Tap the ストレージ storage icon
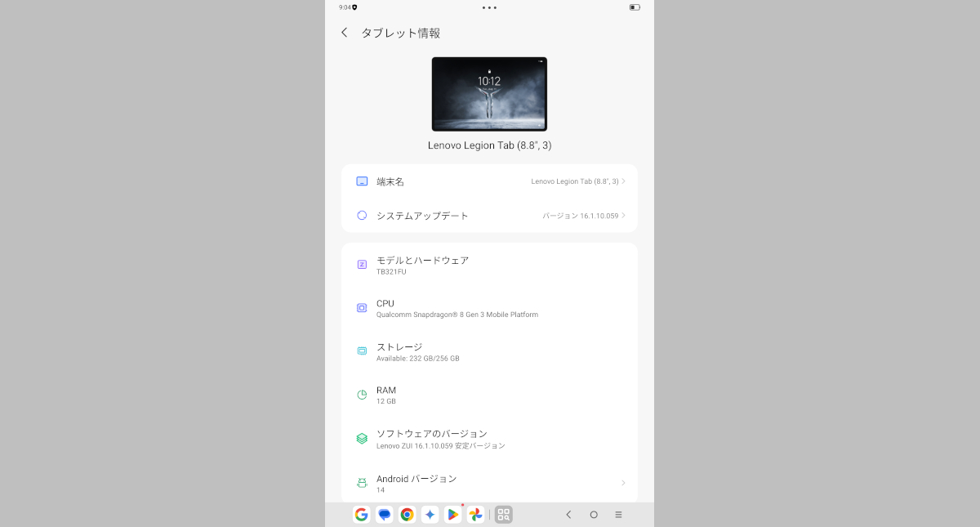 point(361,351)
